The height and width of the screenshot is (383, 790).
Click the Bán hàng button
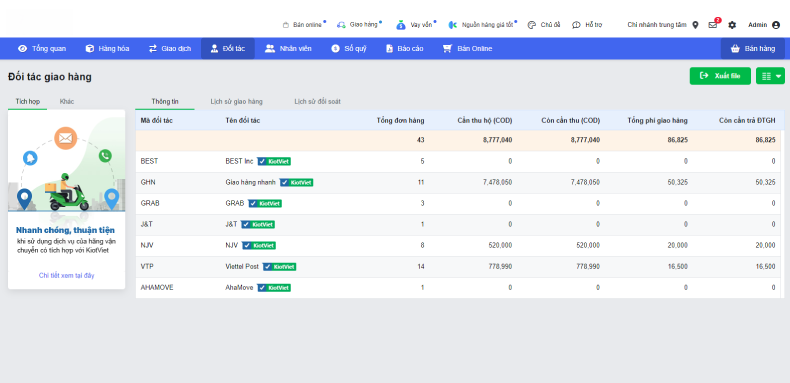(x=753, y=49)
